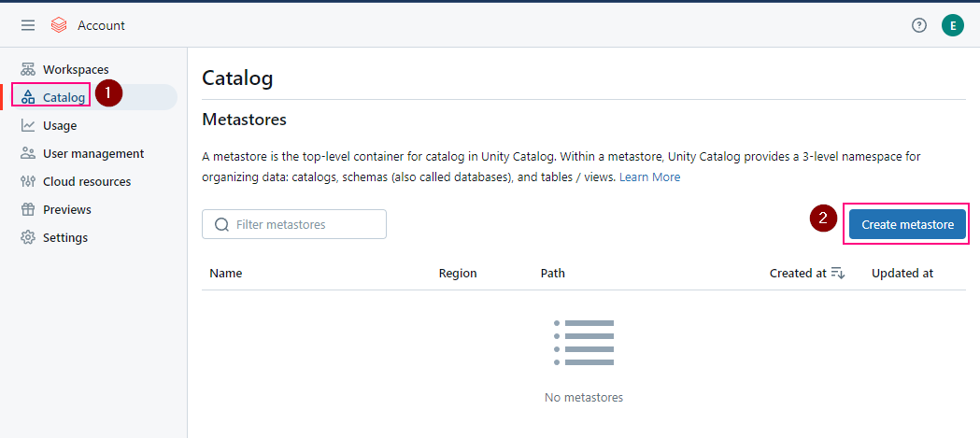Click the Cloud resources icon

tap(28, 181)
